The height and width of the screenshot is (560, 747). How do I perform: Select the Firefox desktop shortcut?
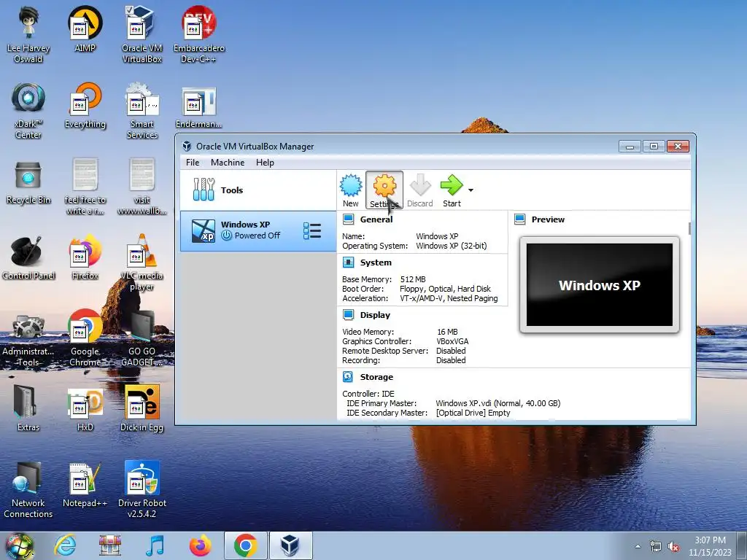tap(85, 257)
